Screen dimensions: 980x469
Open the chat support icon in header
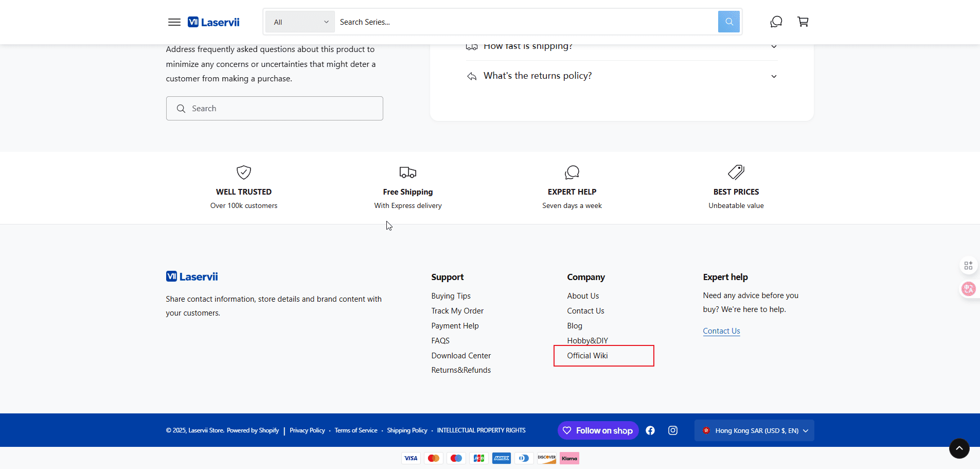(x=776, y=22)
